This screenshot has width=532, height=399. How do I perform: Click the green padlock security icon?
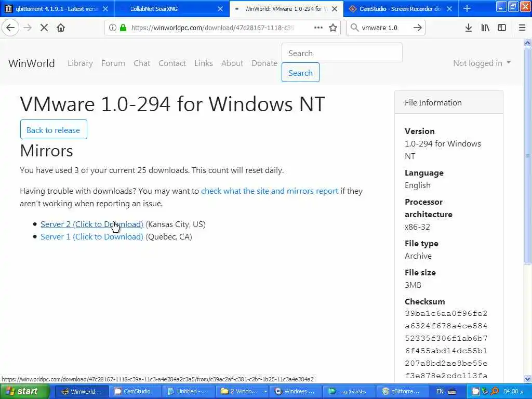point(123,28)
